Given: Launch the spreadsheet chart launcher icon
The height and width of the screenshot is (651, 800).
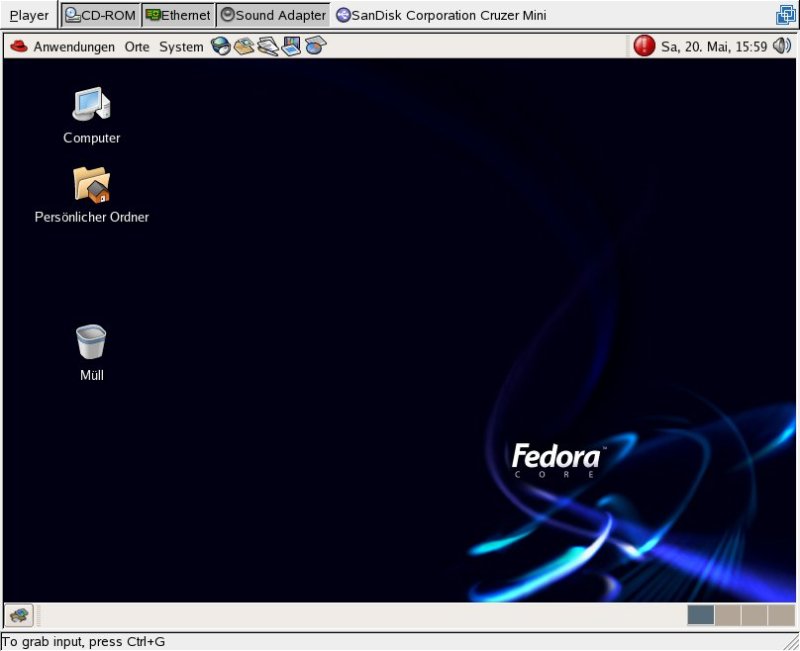Looking at the screenshot, I should point(315,46).
